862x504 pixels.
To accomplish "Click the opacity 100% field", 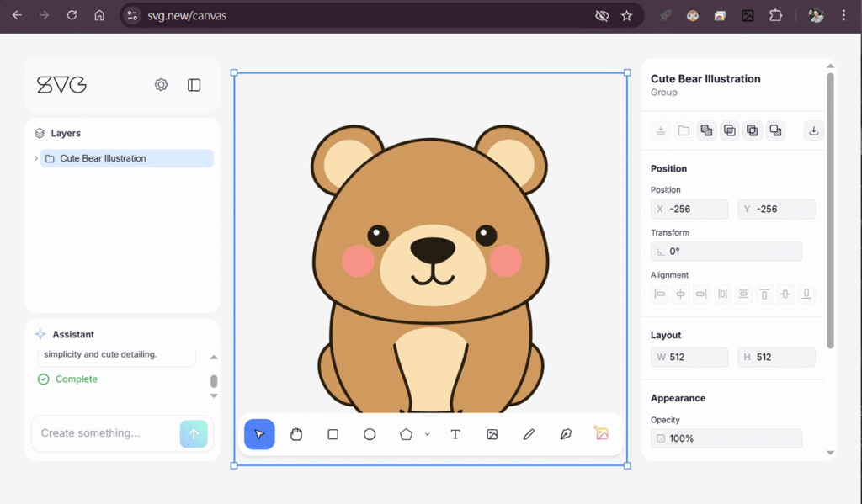I will point(726,438).
